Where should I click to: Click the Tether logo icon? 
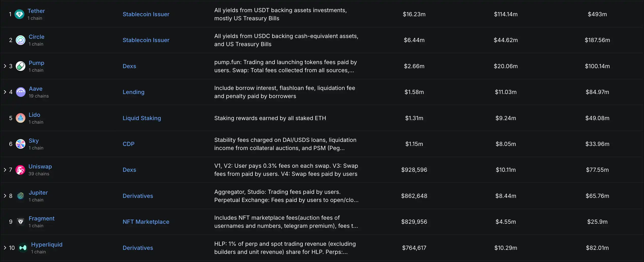19,14
